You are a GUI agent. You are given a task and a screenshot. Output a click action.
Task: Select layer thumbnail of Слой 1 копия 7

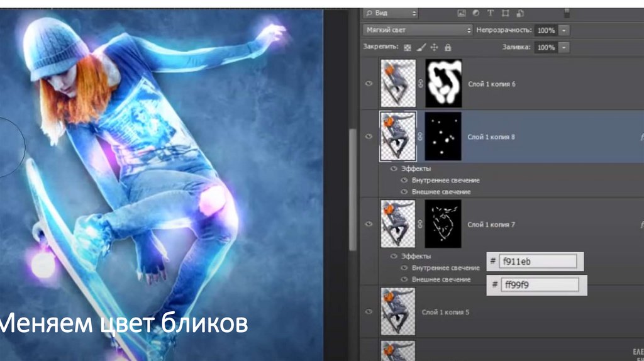[x=398, y=224]
